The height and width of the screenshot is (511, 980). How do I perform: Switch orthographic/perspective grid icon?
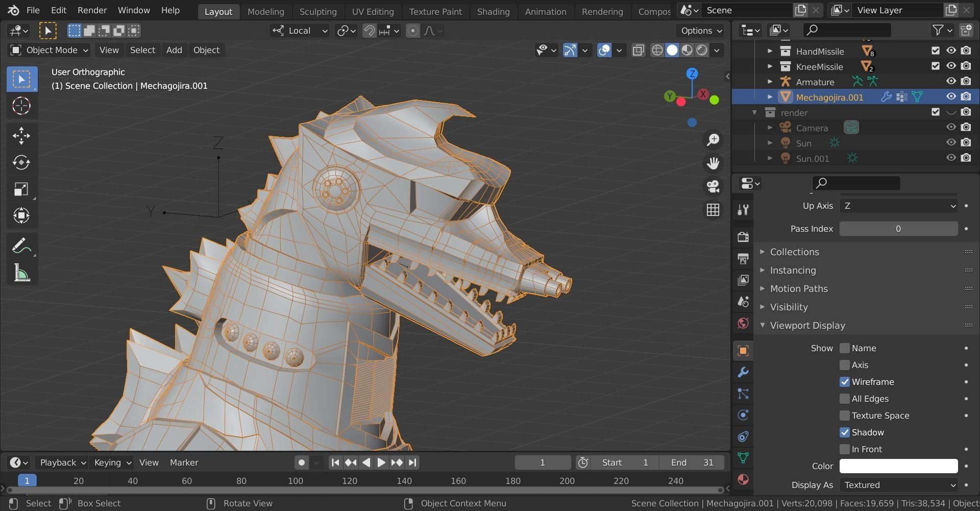pos(713,210)
